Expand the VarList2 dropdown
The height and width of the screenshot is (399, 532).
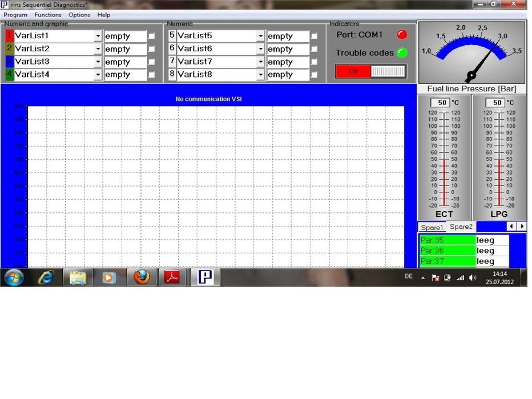[98, 49]
